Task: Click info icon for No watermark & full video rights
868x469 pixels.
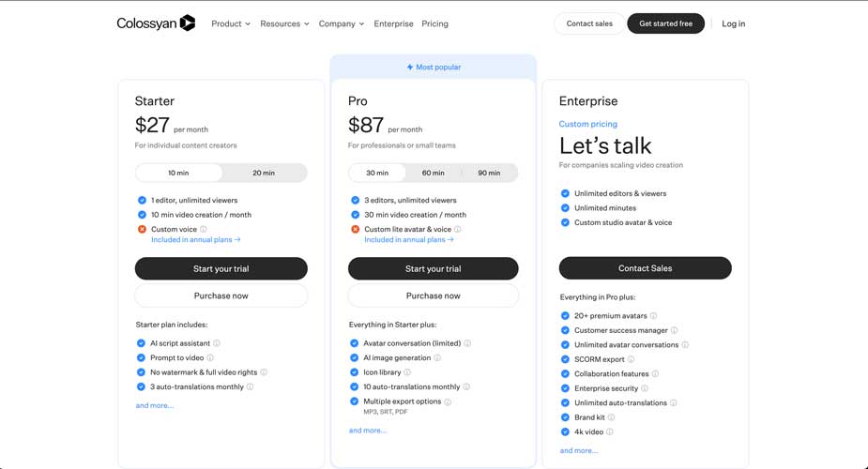Action: tap(264, 372)
